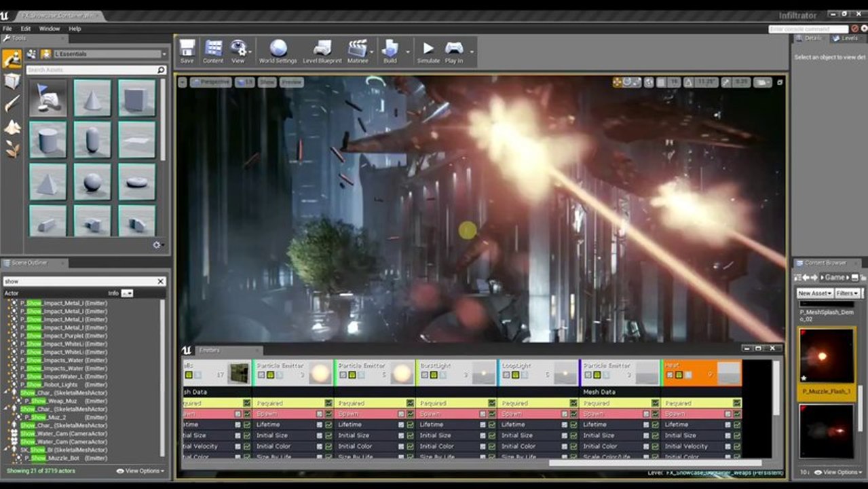Click the emitter panel horizontal scrollbar
Viewport: 868px width, 489px height.
pos(655,463)
